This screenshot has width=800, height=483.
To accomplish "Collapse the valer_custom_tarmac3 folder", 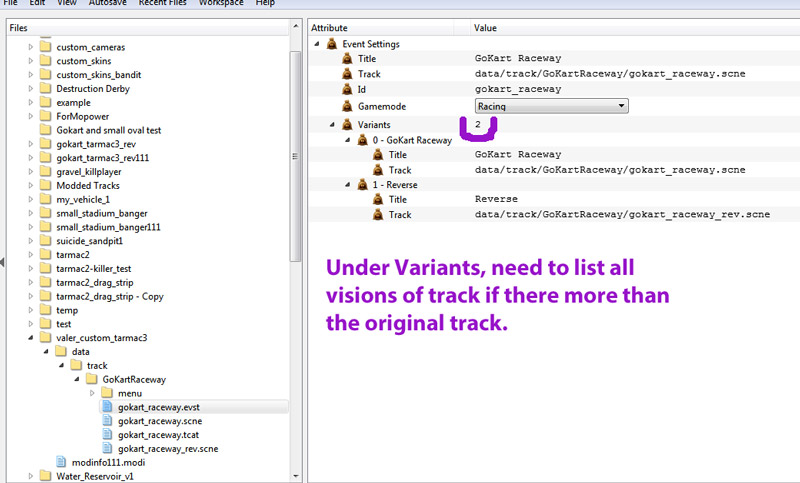I will (31, 337).
